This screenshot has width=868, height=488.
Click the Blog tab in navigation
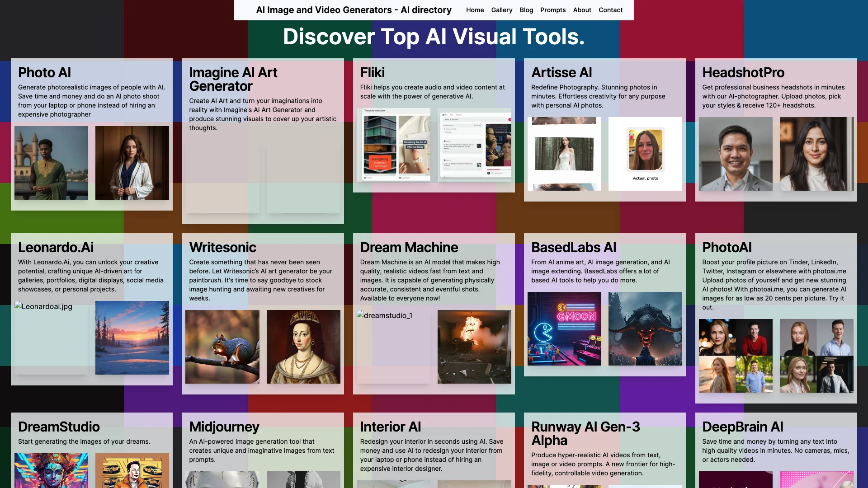526,11
